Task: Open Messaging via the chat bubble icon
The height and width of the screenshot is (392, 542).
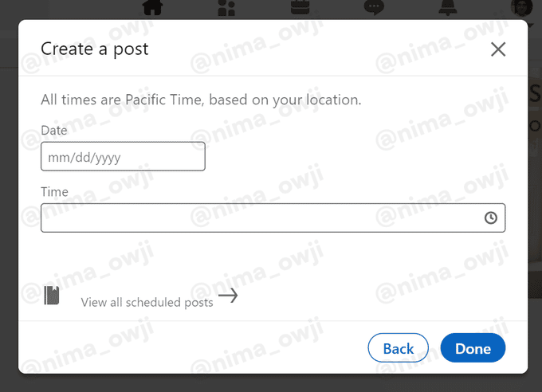Action: (x=374, y=7)
